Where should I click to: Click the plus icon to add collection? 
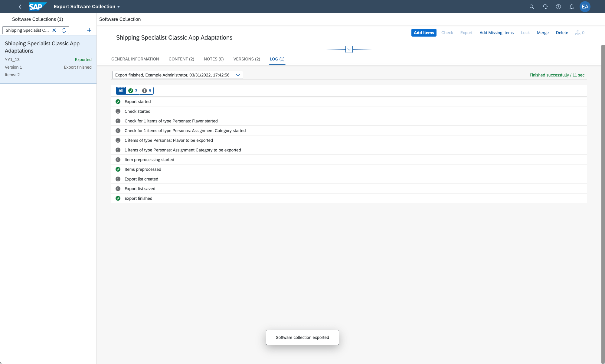(x=89, y=30)
